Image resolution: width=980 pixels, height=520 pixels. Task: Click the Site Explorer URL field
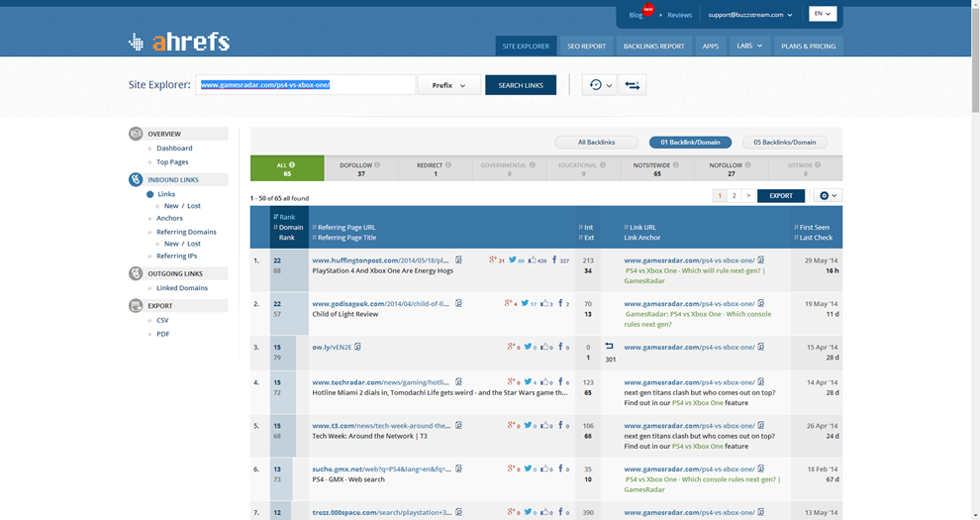point(306,85)
